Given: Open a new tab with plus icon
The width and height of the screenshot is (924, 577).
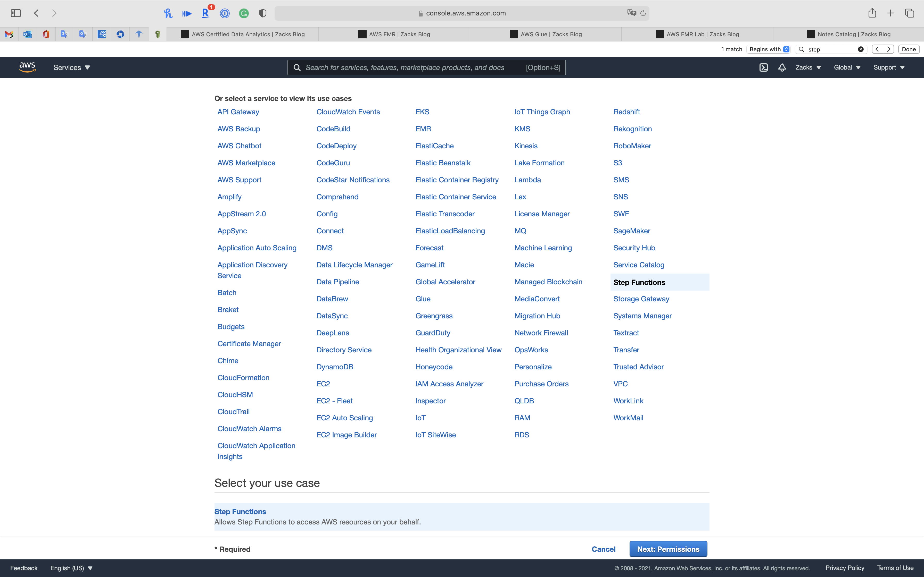Looking at the screenshot, I should (890, 13).
